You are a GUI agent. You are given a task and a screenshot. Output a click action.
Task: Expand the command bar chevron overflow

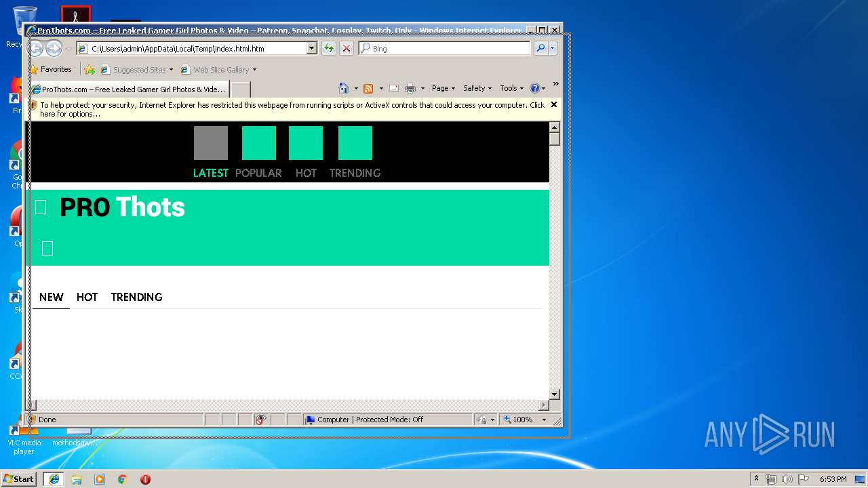555,84
